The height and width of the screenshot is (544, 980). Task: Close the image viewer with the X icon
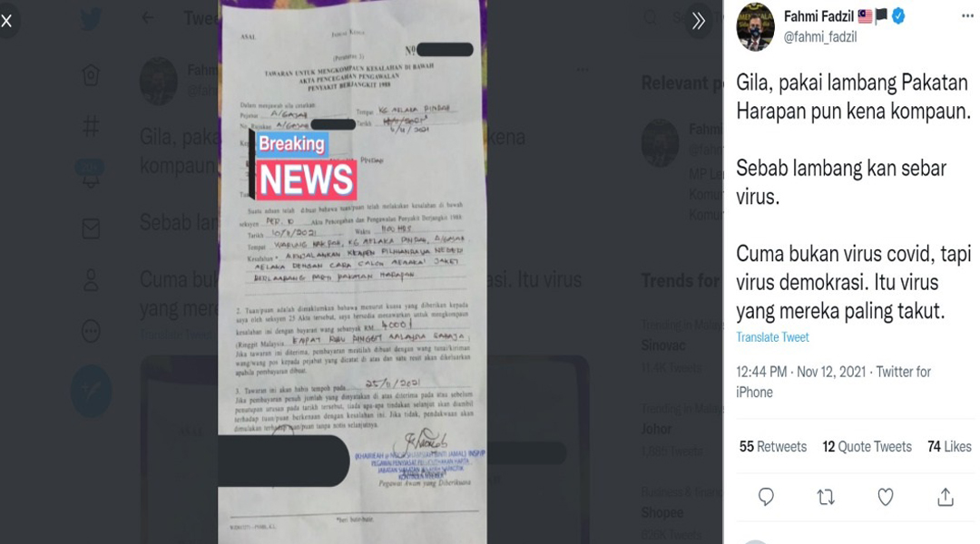click(x=6, y=21)
